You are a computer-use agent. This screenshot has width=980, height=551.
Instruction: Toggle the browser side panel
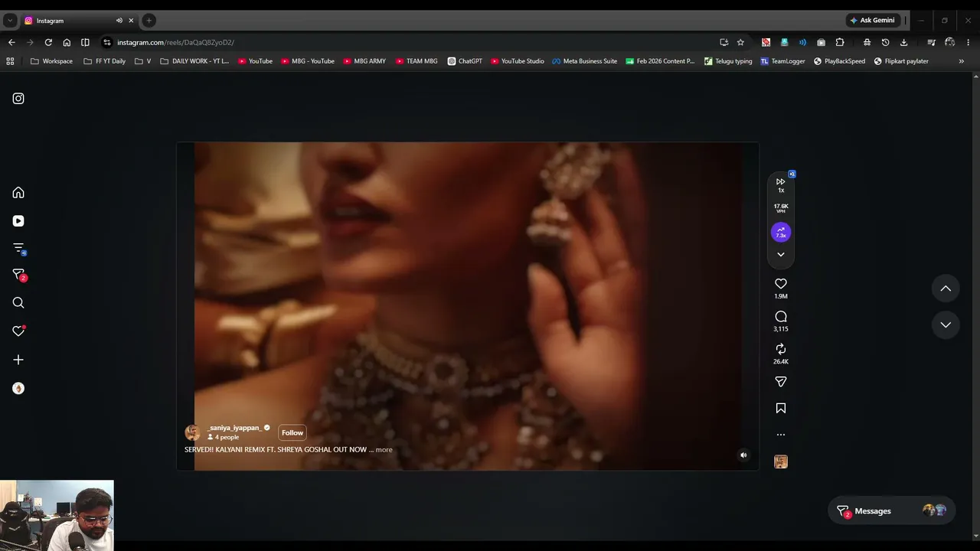click(x=85, y=43)
